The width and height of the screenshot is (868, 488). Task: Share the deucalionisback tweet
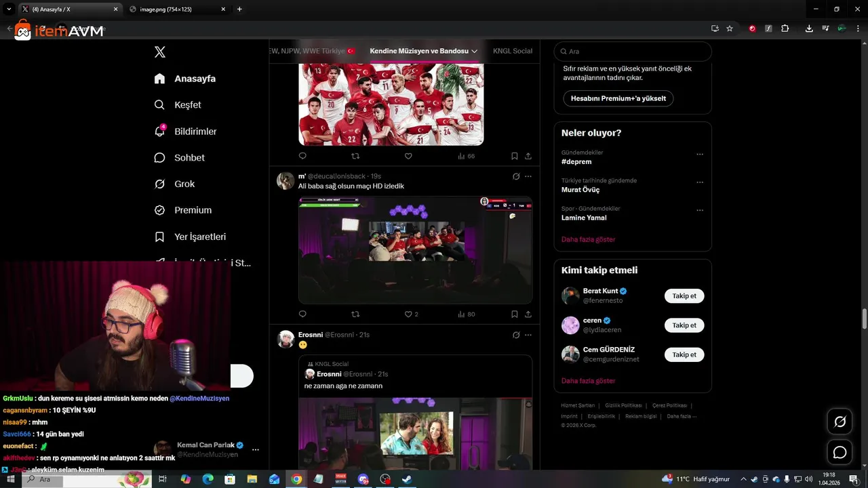[x=528, y=314]
